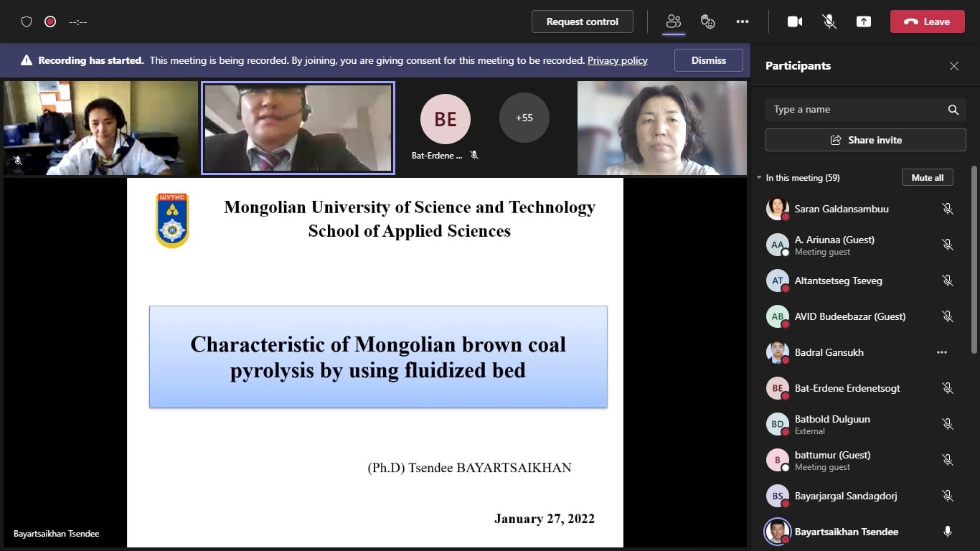Close the Participants panel

(x=954, y=66)
